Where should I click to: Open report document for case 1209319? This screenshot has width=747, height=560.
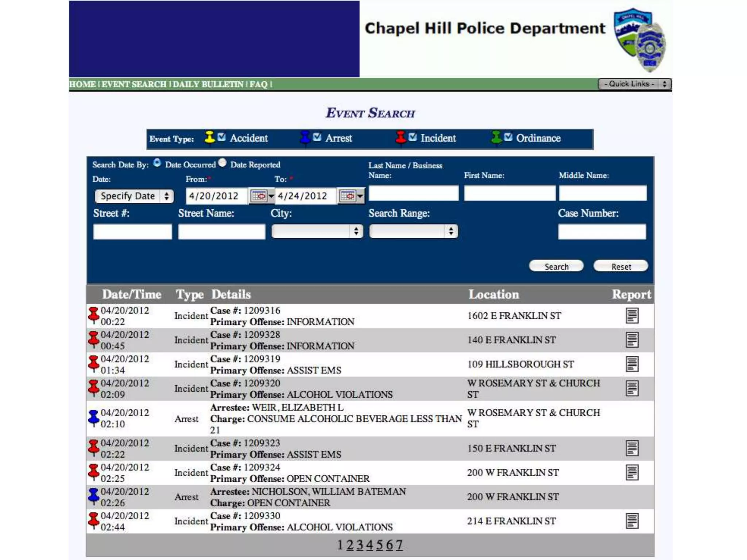point(632,364)
